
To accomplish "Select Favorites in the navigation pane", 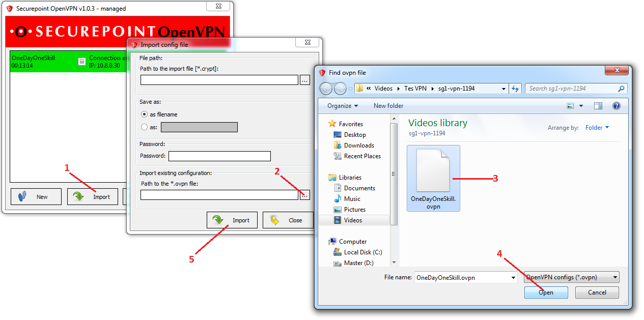I will point(351,124).
